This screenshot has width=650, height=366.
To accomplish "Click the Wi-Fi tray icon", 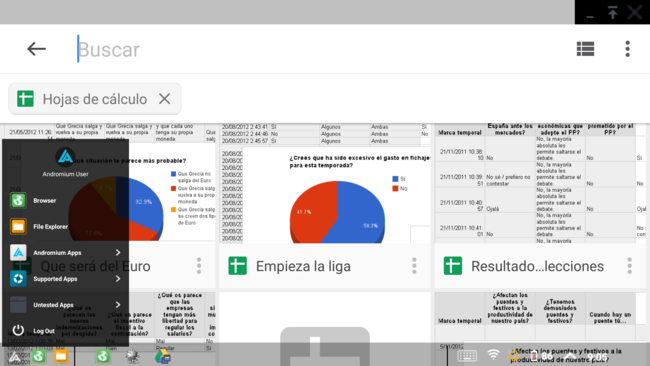I will pos(493,355).
